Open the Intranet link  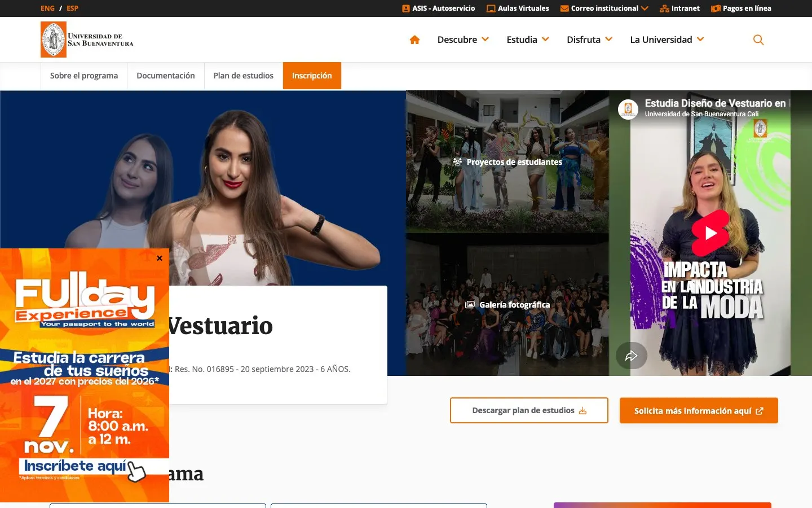[679, 8]
